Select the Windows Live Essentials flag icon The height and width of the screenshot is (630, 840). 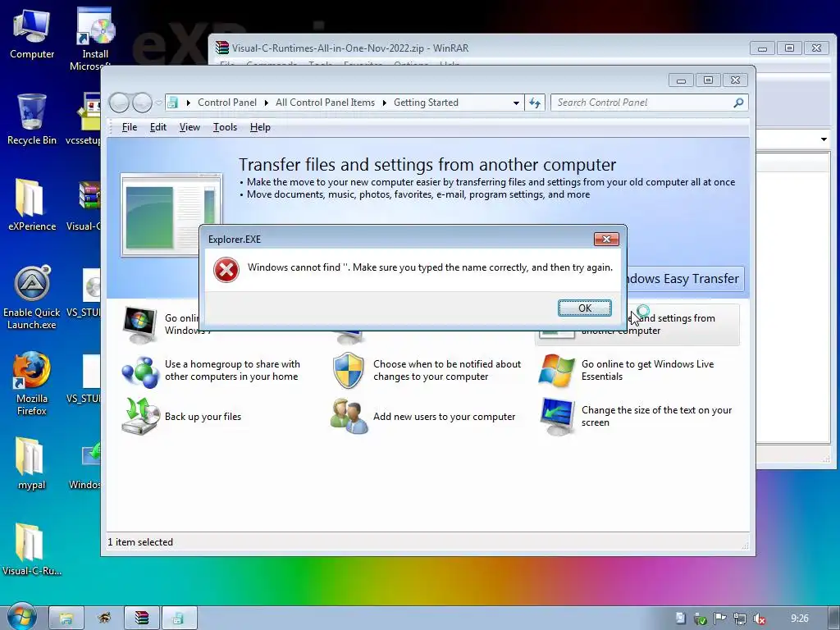point(557,370)
